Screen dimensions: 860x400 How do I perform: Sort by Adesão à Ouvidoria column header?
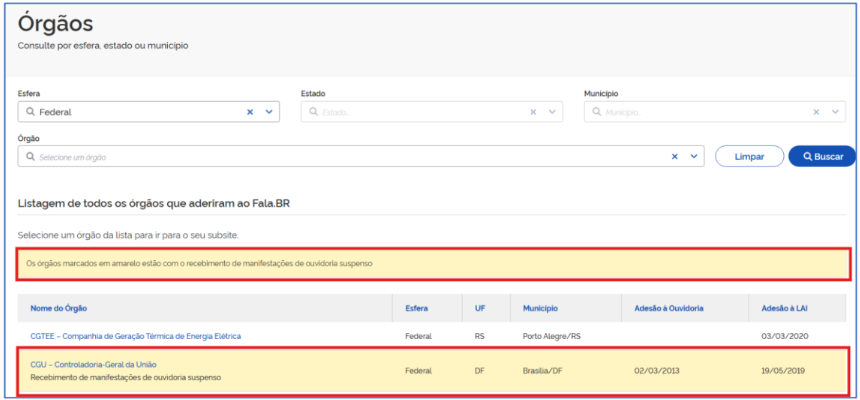[x=669, y=308]
